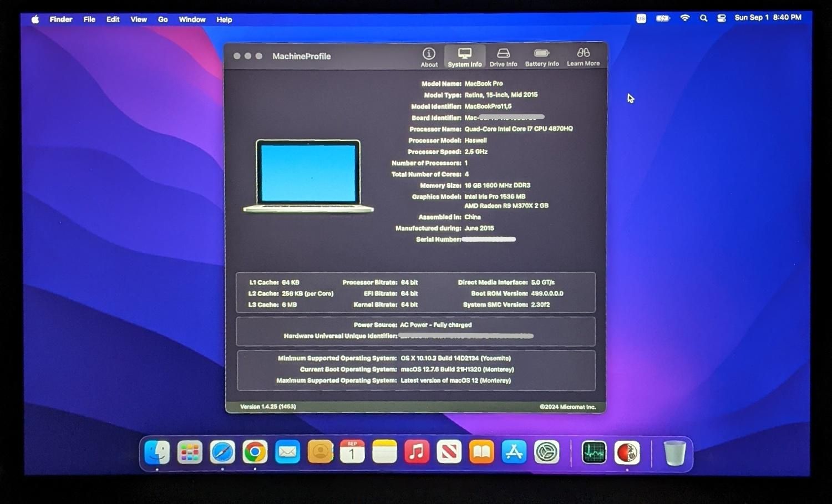Click the Intel Iris Pro 1536 MB graphics entry
Image resolution: width=832 pixels, height=504 pixels.
point(495,196)
